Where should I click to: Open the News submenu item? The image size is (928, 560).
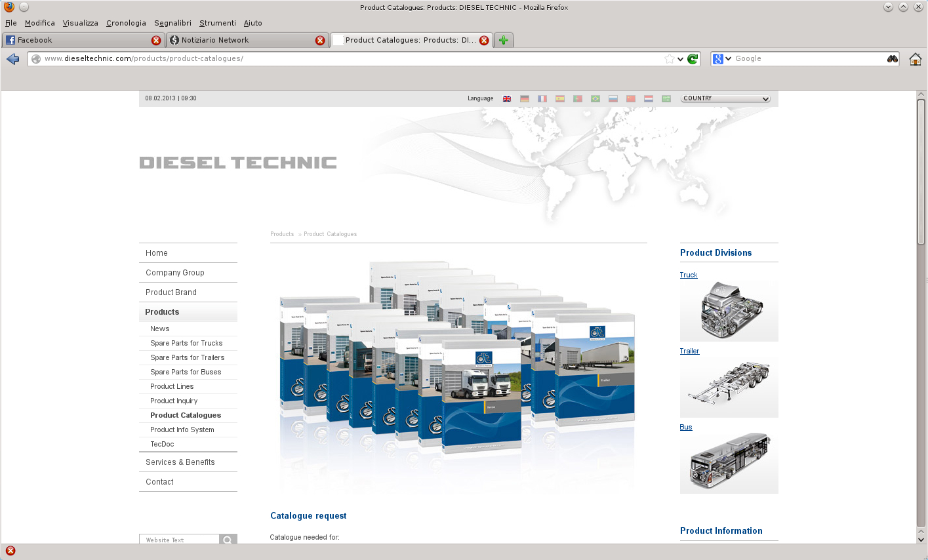160,329
